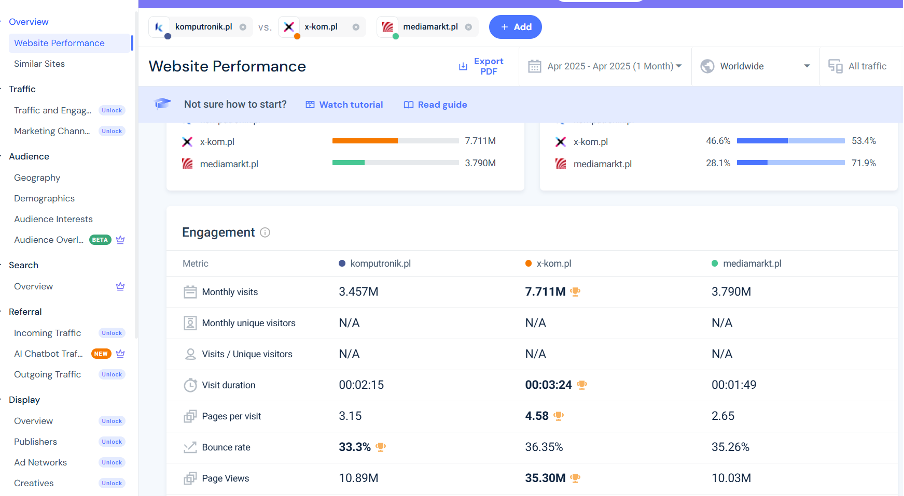The height and width of the screenshot is (496, 904).
Task: Click the trophy next to 4.58 pages
Action: pos(558,416)
